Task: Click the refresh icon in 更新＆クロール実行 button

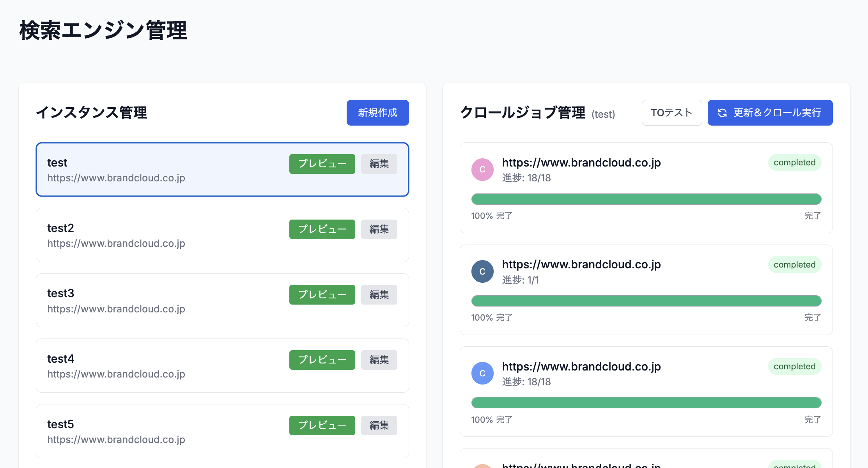Action: pos(722,113)
